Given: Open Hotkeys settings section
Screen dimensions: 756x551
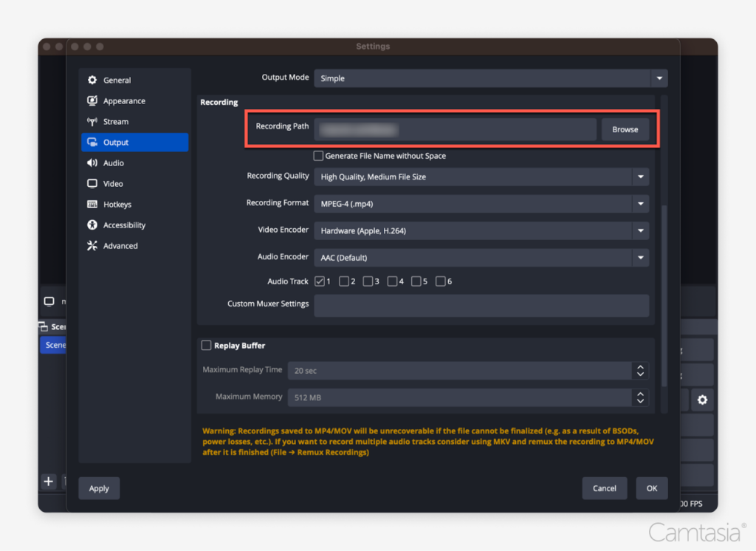Looking at the screenshot, I should click(134, 205).
